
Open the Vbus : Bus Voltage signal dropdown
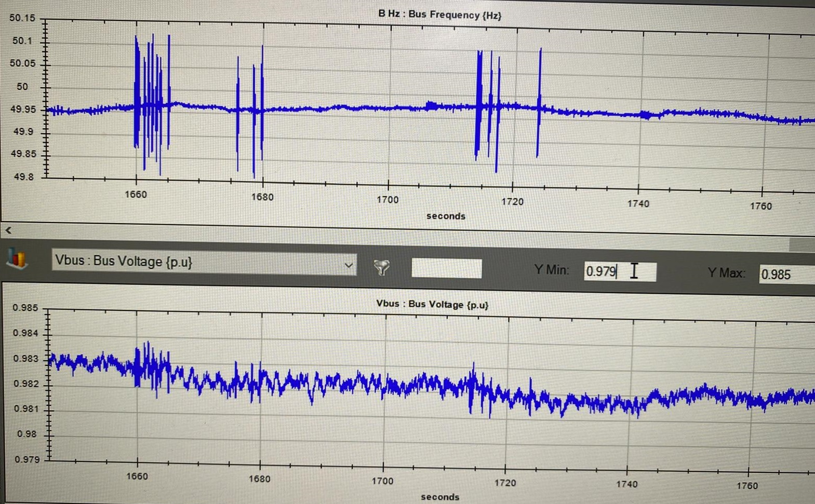pyautogui.click(x=204, y=262)
